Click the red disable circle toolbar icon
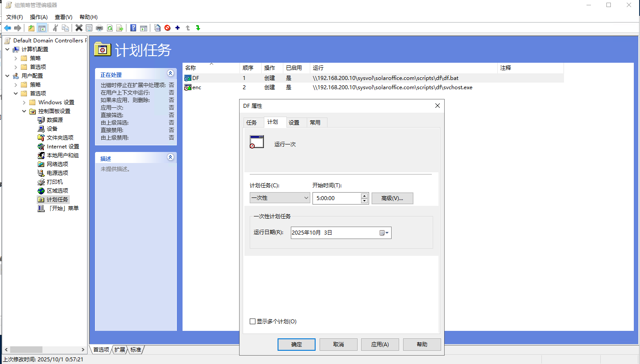This screenshot has height=364, width=640. click(168, 28)
